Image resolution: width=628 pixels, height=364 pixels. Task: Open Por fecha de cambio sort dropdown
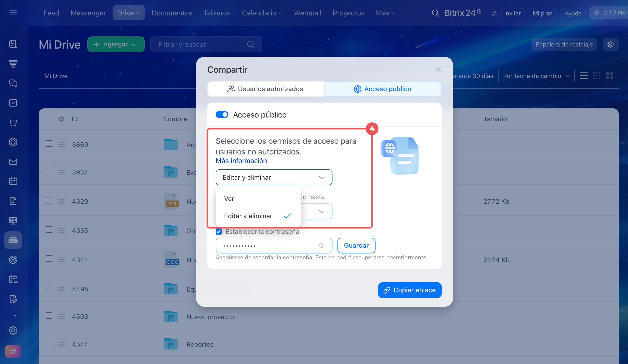pyautogui.click(x=536, y=76)
